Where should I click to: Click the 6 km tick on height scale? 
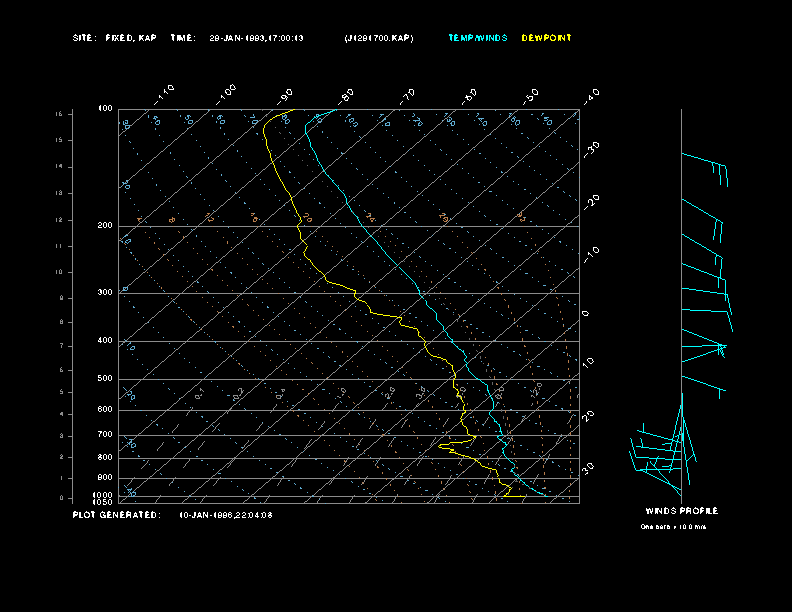[x=62, y=370]
